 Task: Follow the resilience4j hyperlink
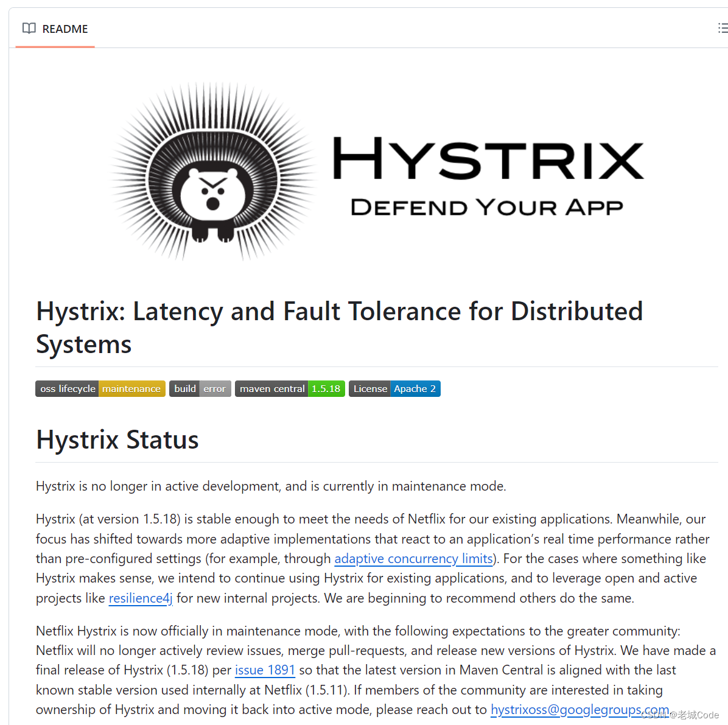click(x=140, y=598)
